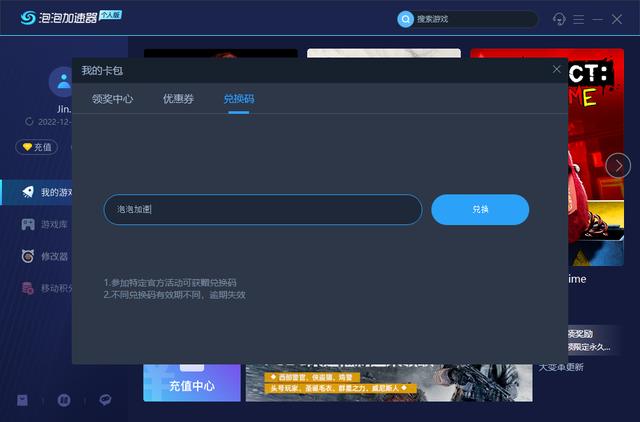Open Modifier icon in sidebar

click(28, 256)
